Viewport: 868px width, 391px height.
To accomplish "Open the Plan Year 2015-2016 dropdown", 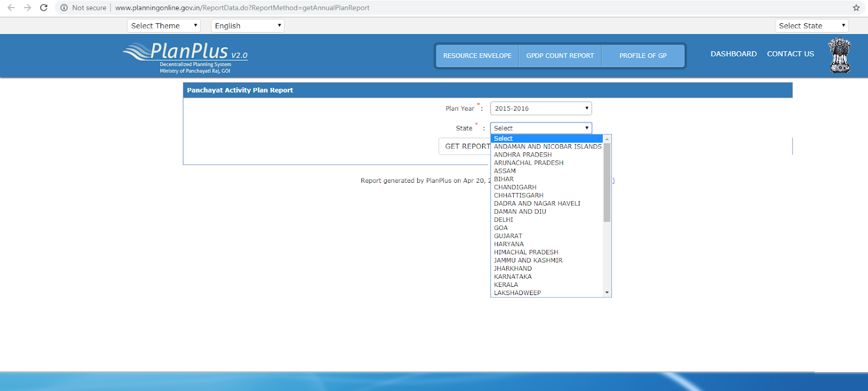I will tap(541, 108).
